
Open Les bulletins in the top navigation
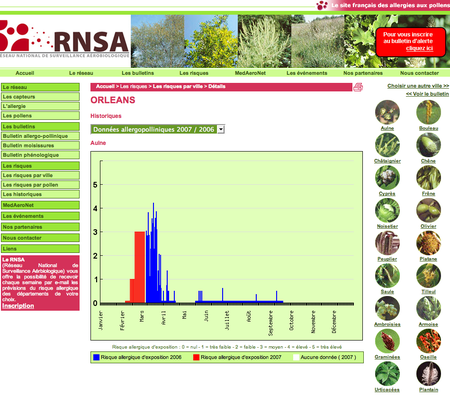[138, 73]
